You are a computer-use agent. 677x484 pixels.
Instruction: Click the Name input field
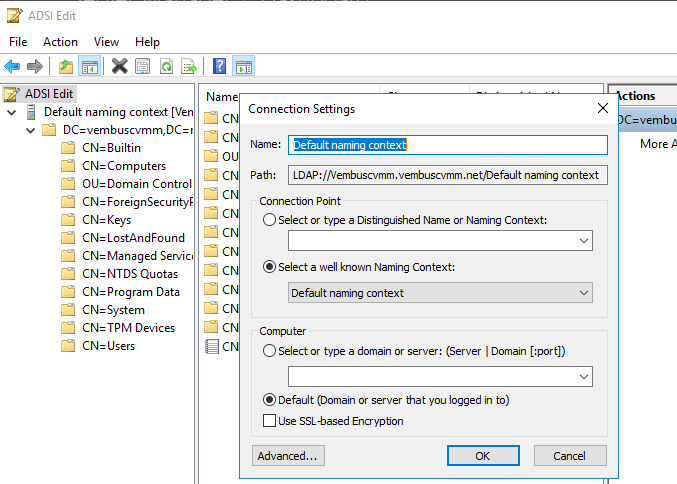(448, 145)
